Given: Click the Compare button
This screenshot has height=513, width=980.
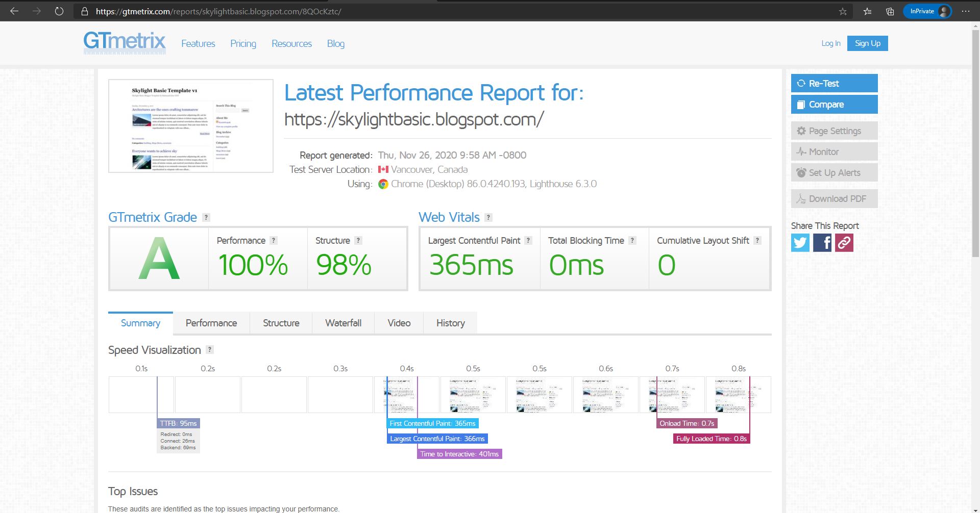Looking at the screenshot, I should point(835,104).
